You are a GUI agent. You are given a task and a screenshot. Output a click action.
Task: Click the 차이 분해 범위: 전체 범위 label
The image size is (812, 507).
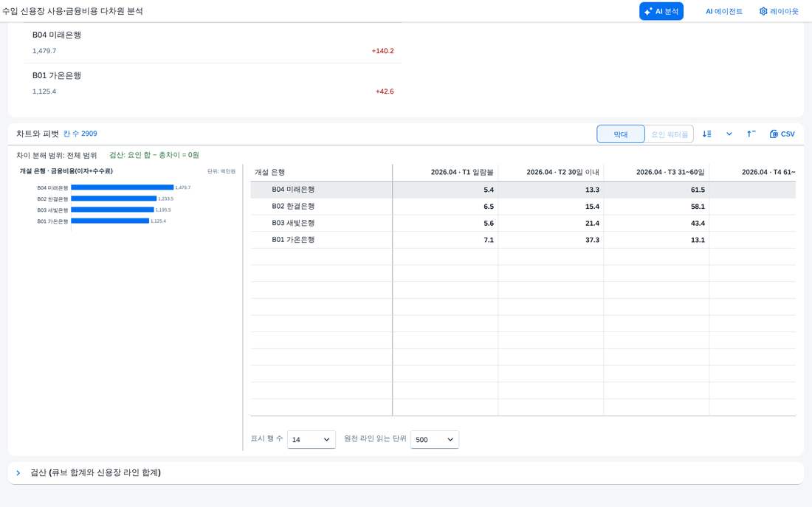point(56,155)
